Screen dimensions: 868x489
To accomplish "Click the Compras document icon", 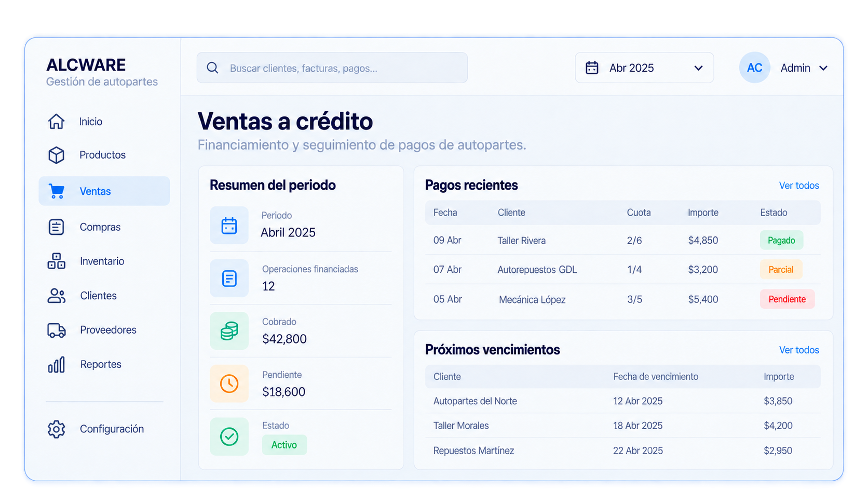I will [x=56, y=227].
